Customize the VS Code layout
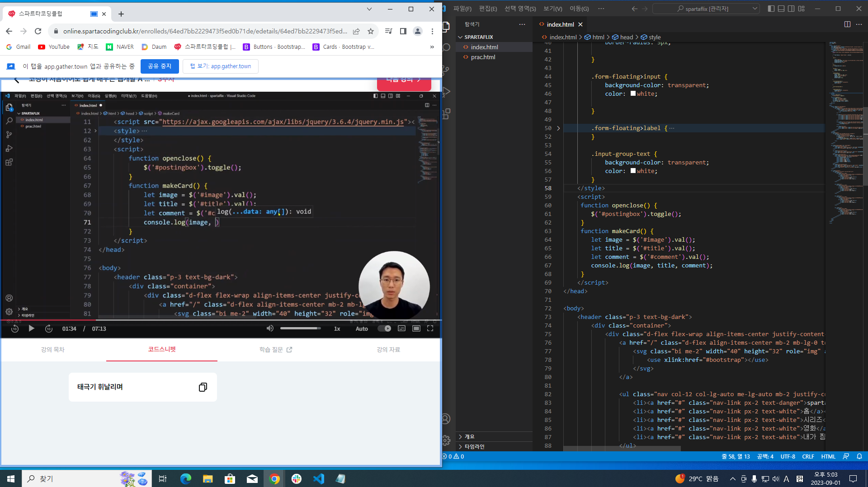868x487 pixels. [802, 9]
